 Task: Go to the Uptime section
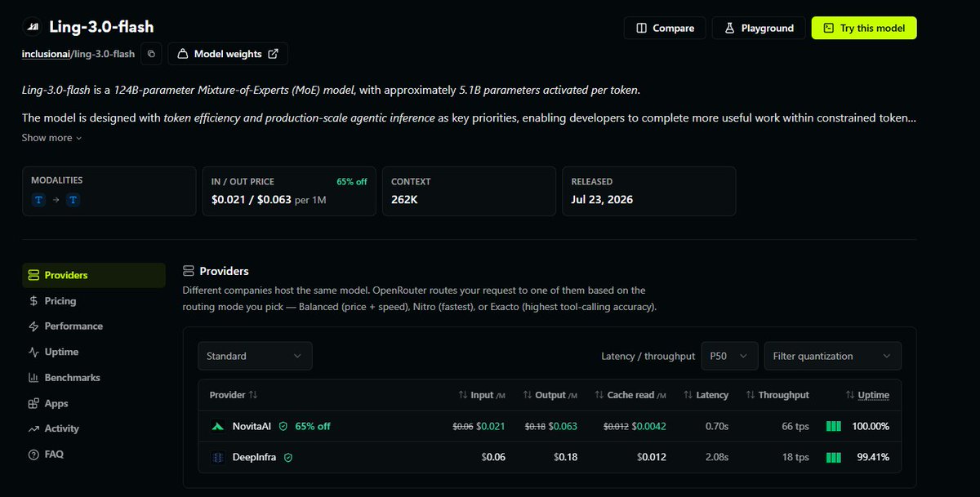[x=53, y=352]
